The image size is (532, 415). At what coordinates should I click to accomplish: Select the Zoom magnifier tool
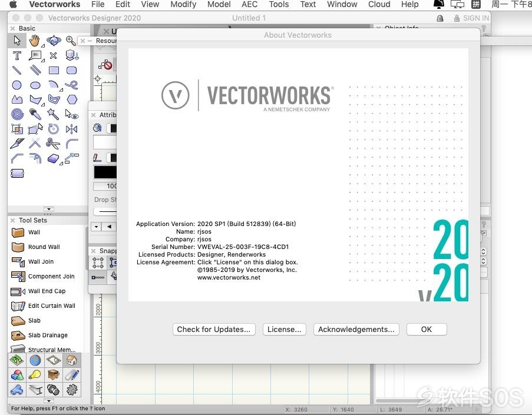[x=71, y=41]
